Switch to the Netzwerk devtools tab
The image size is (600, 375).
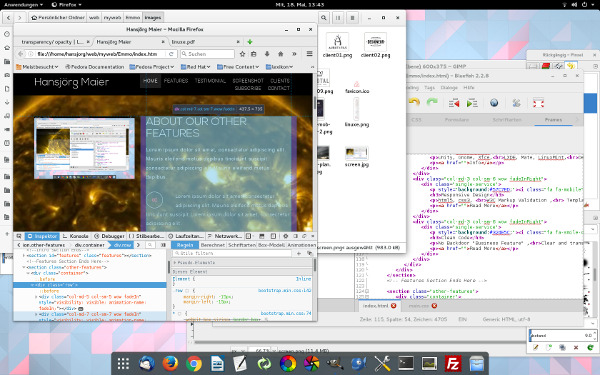tap(225, 236)
